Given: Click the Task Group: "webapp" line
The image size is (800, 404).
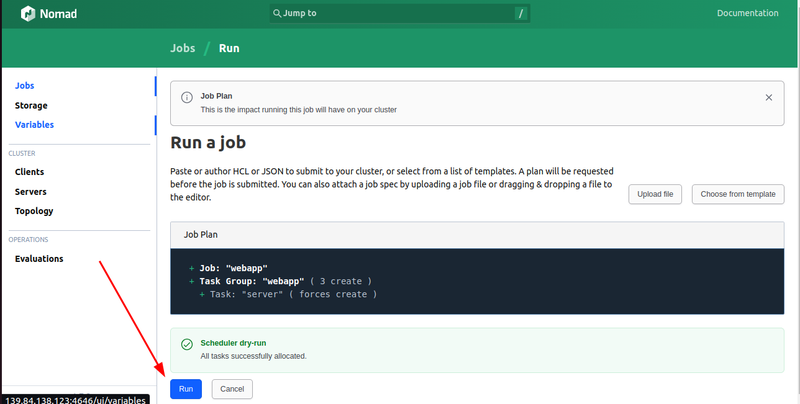Looking at the screenshot, I should pos(280,281).
